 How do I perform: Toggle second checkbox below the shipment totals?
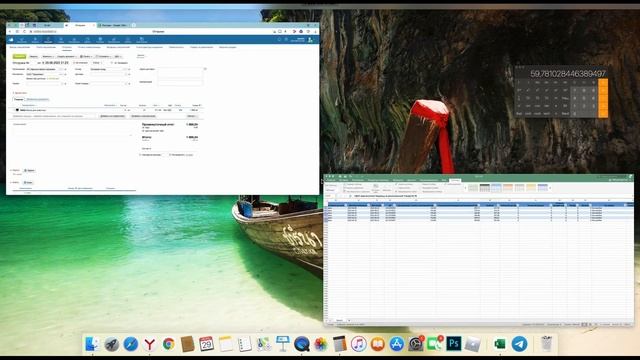tap(170, 155)
